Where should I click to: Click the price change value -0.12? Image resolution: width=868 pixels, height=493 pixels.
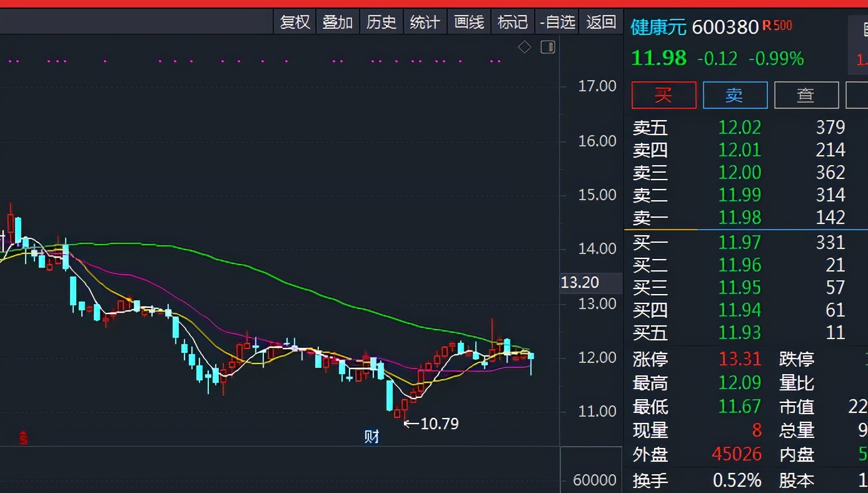tap(717, 59)
